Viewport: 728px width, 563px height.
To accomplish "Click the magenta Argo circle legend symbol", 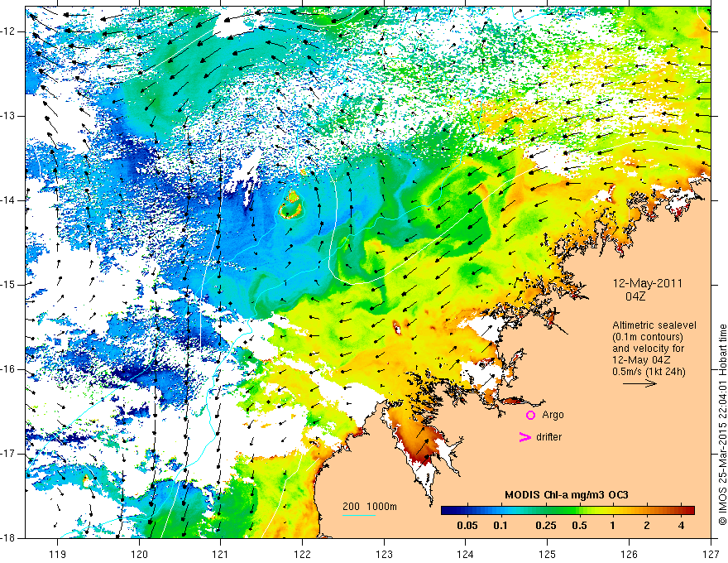I will tap(530, 415).
